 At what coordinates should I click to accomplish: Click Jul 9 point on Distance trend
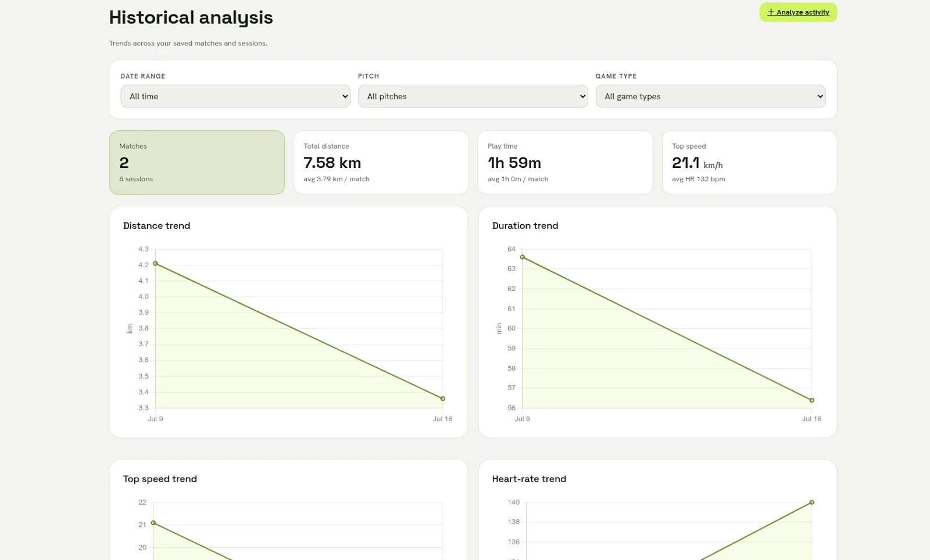tap(155, 264)
